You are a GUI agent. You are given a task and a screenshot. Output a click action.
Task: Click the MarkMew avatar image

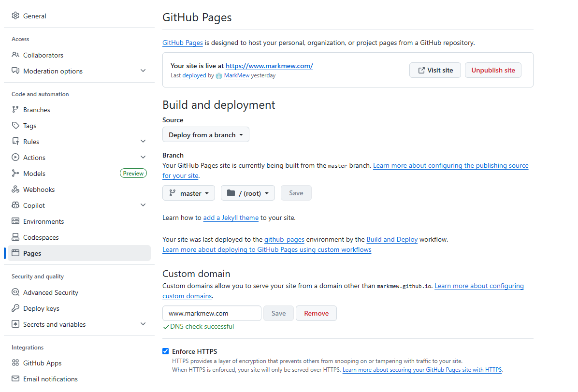click(219, 75)
